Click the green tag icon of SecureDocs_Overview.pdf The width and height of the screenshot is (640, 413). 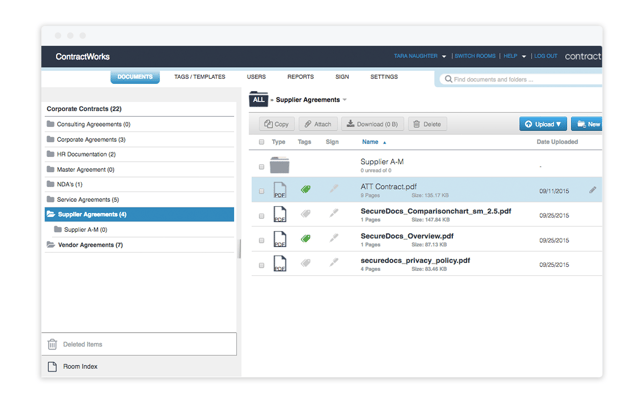click(x=306, y=238)
